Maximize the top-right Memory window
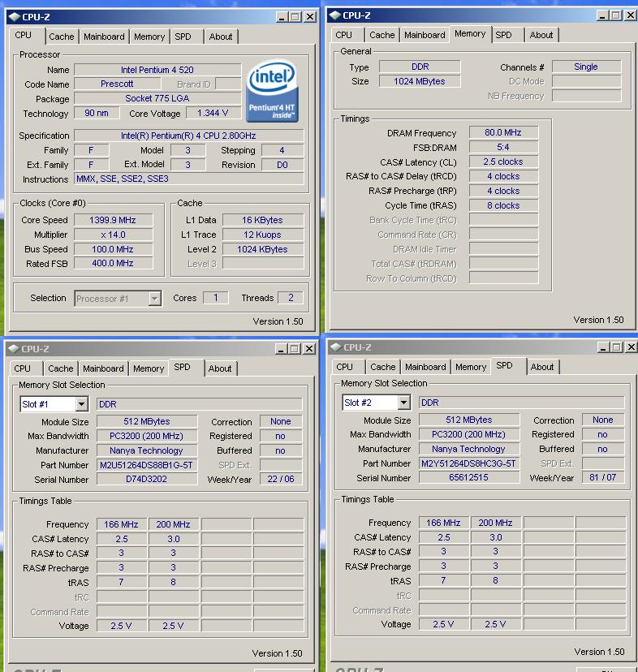 pos(616,15)
